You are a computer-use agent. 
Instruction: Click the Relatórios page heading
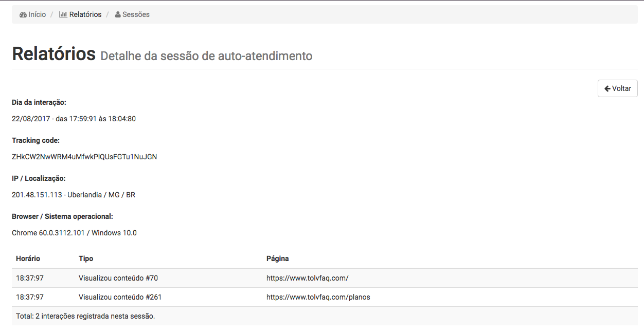[x=54, y=53]
